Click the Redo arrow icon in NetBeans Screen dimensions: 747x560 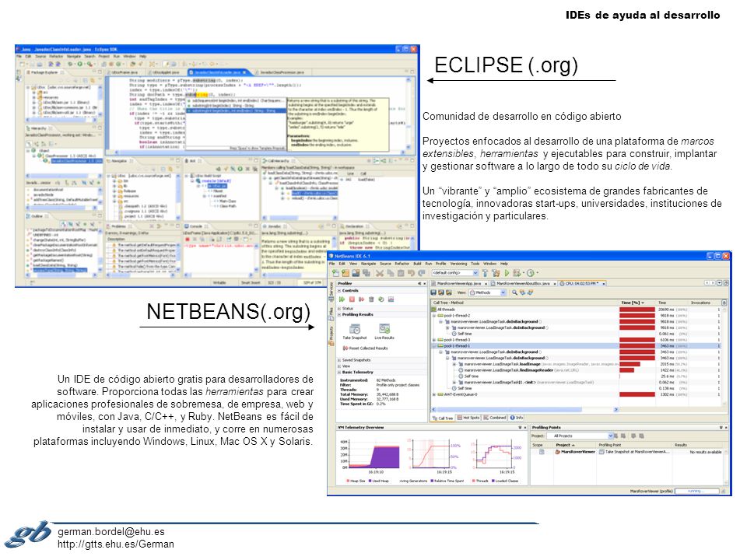[x=421, y=273]
